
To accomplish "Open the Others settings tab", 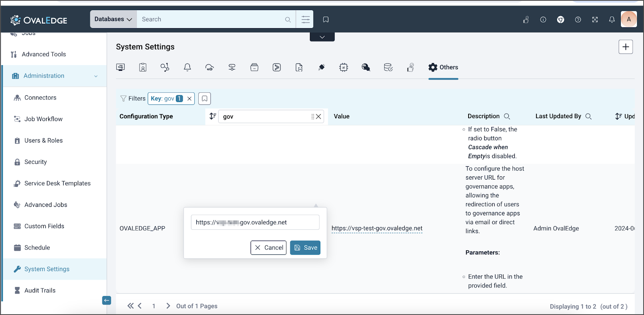I will click(443, 67).
